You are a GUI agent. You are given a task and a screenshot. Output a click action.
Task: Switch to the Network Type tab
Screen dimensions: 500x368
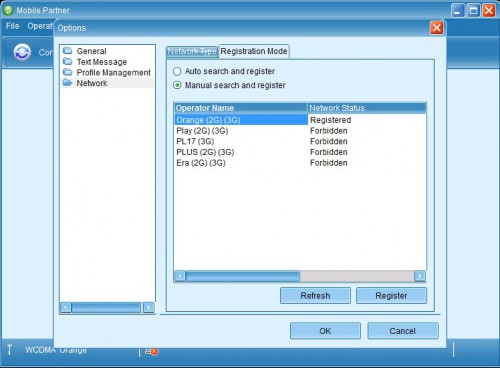pos(192,51)
